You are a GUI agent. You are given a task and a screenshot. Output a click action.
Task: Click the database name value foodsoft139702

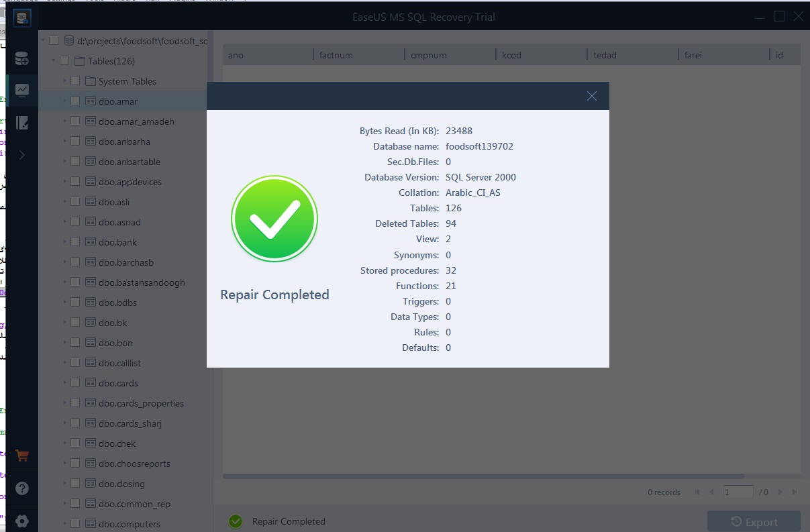479,146
